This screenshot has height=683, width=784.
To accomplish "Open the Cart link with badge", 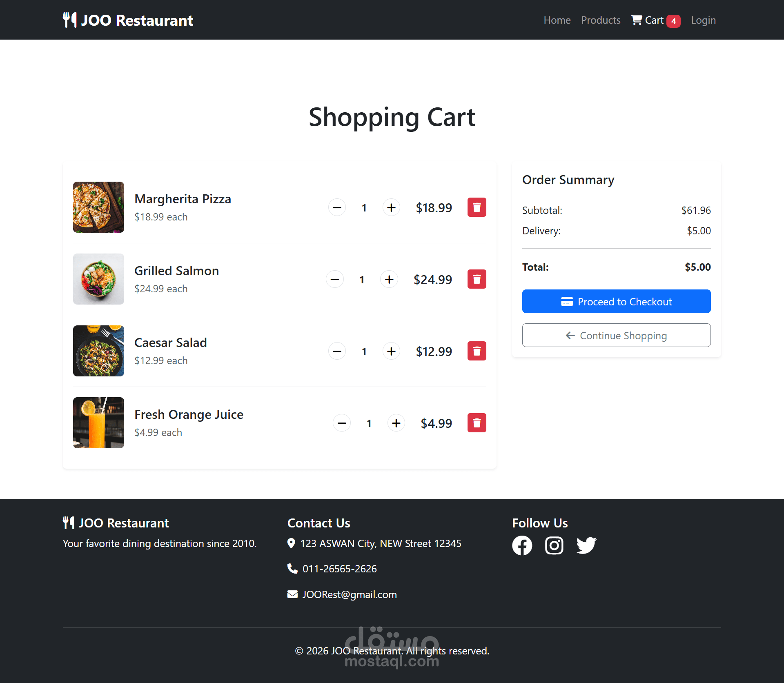I will coord(655,20).
